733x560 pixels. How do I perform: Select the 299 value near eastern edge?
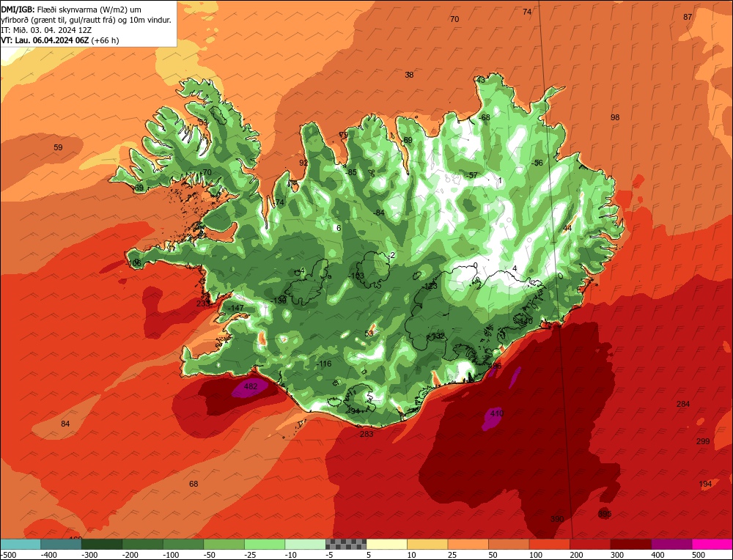703,441
